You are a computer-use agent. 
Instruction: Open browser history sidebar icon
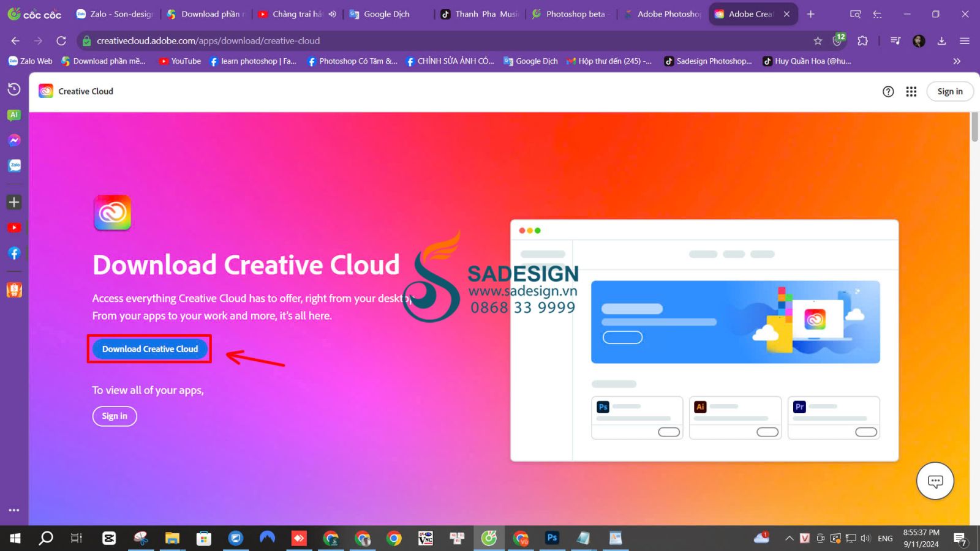point(14,89)
